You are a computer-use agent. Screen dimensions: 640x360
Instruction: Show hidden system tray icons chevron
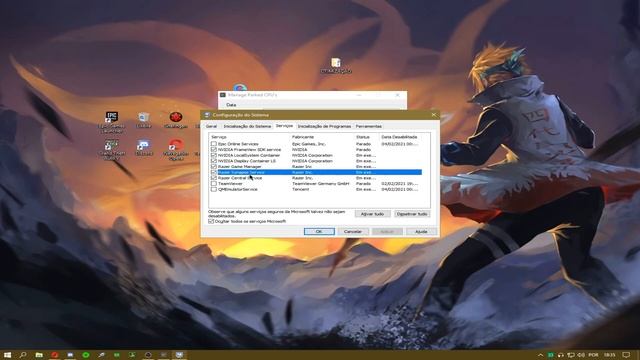click(x=540, y=355)
